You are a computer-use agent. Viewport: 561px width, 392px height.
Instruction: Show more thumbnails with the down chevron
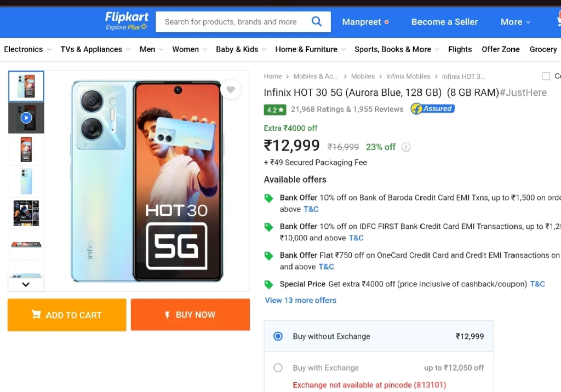pyautogui.click(x=26, y=285)
